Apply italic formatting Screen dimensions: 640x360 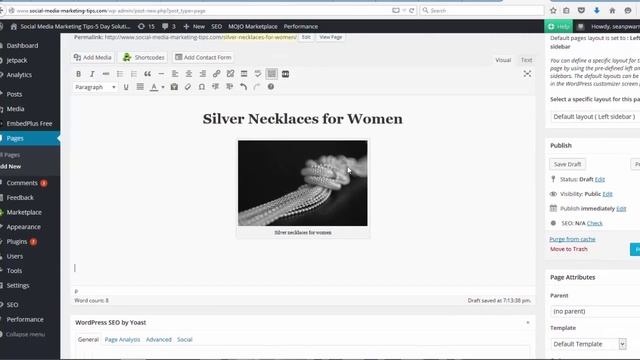(92, 74)
